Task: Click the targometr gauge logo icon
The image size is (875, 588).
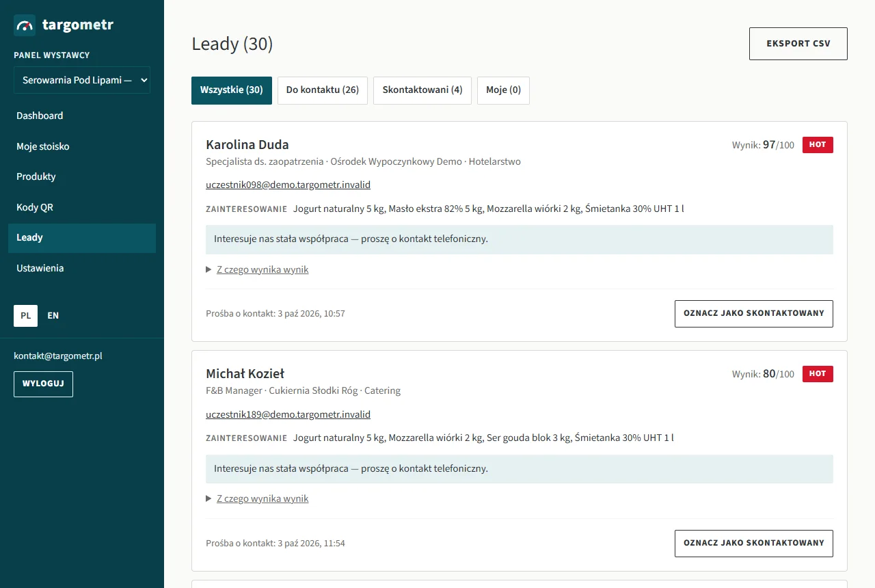Action: click(25, 25)
